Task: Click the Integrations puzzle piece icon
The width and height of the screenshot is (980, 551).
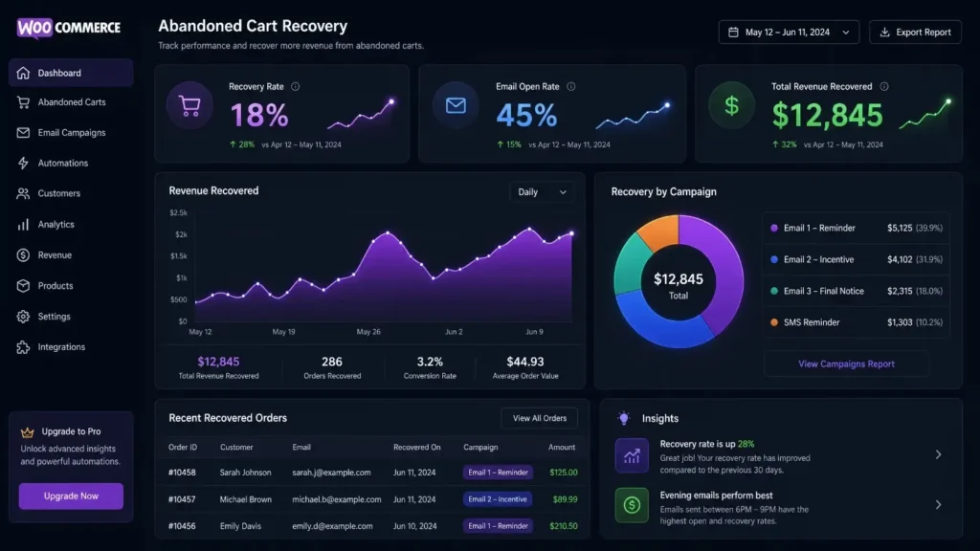Action: coord(23,347)
